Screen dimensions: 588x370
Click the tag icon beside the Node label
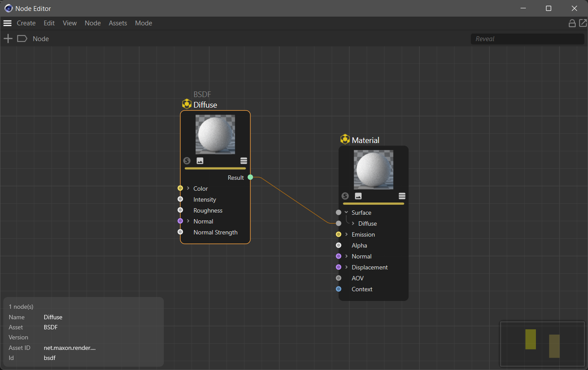coord(22,38)
